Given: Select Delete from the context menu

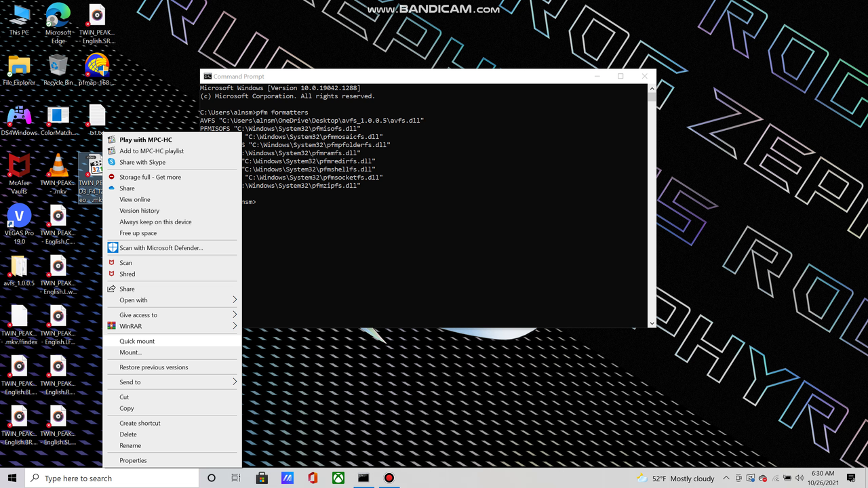Looking at the screenshot, I should (x=172, y=434).
